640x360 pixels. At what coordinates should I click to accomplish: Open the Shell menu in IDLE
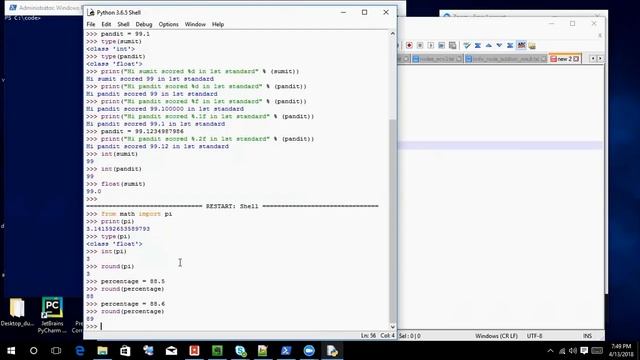point(123,24)
